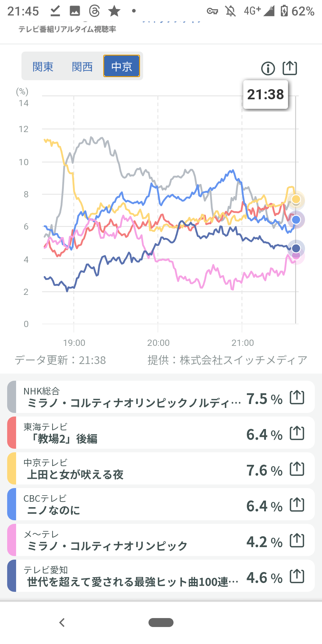
Task: Share the テレビ愛知 program rating
Action: 297,576
